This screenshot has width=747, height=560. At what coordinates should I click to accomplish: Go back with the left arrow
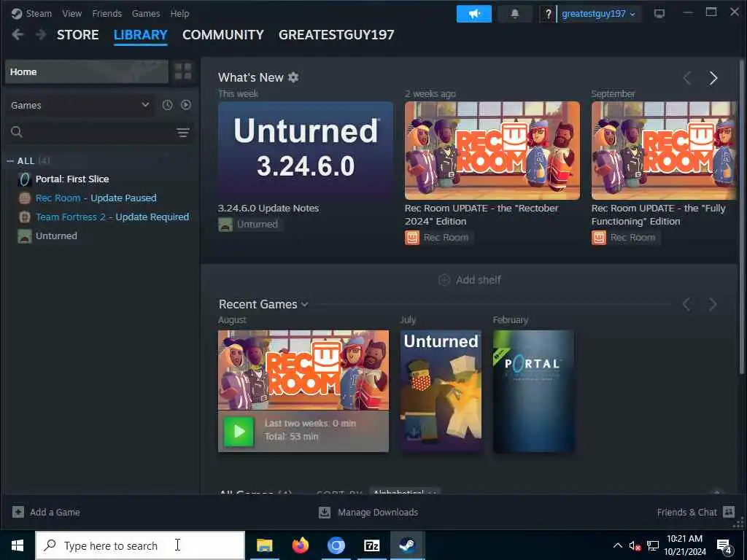(x=18, y=34)
